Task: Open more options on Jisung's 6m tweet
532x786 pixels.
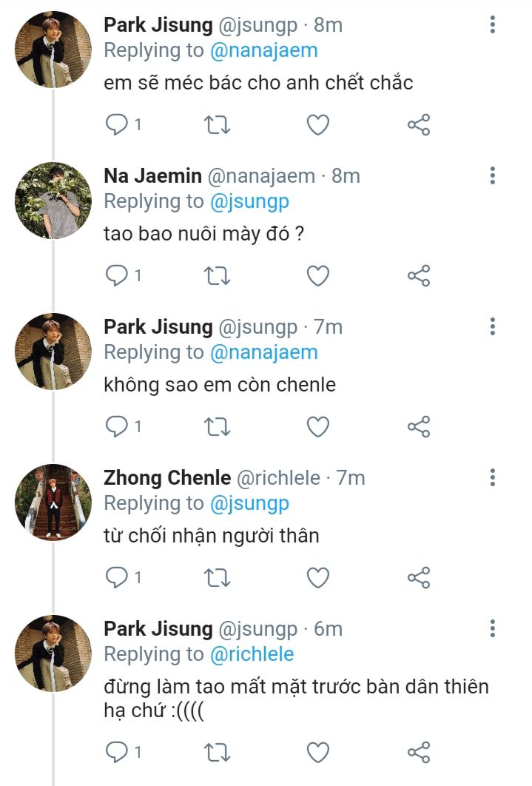Action: click(493, 628)
